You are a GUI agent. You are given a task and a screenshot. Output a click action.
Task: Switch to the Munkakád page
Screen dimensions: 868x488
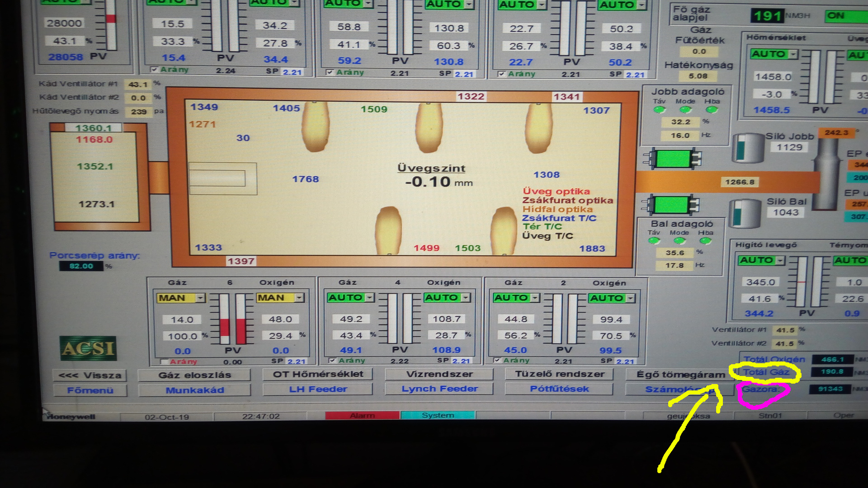coord(194,390)
